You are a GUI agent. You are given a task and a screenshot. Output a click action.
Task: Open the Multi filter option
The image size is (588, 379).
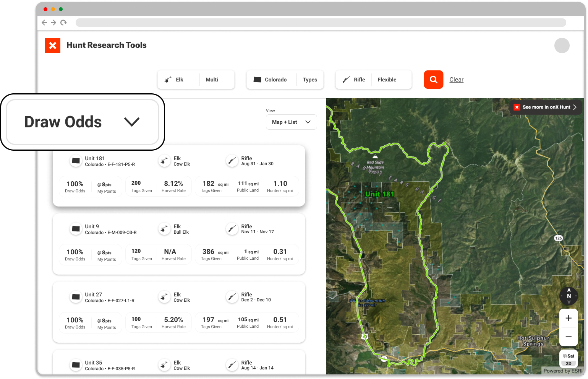(x=217, y=80)
